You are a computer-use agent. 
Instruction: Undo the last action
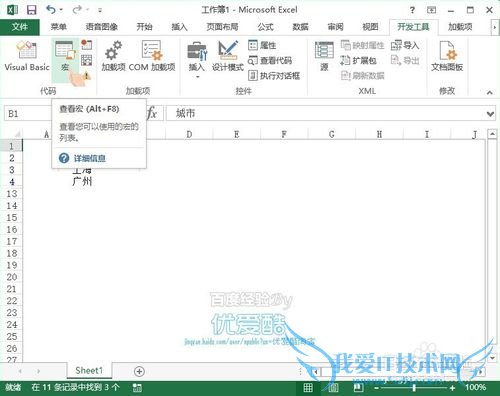tap(51, 10)
